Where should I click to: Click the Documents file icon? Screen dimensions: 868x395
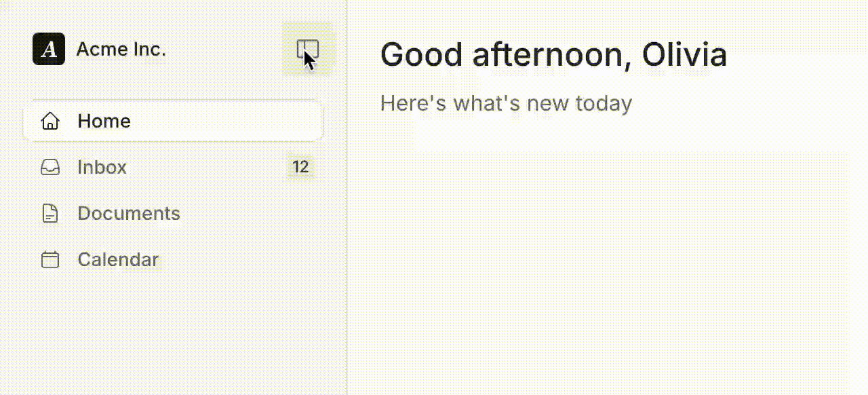point(50,214)
